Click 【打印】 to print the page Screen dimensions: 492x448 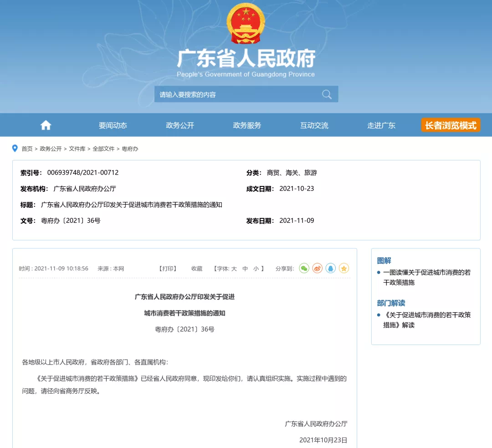168,269
